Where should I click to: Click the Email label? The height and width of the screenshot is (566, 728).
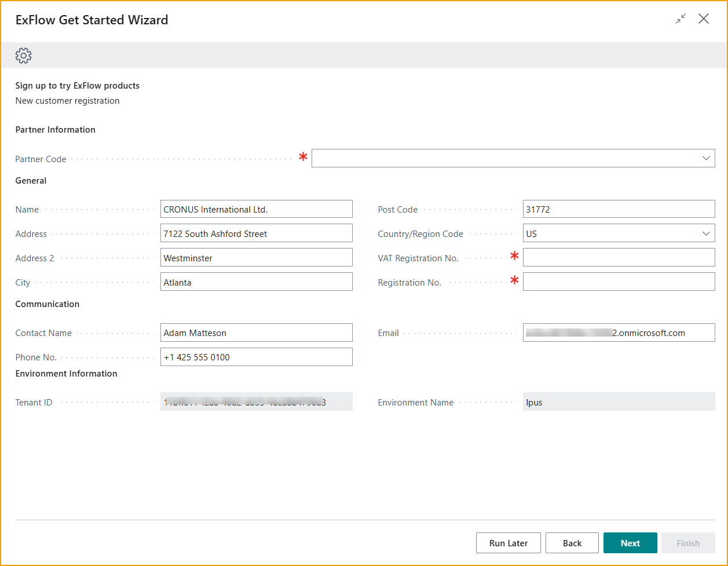389,333
